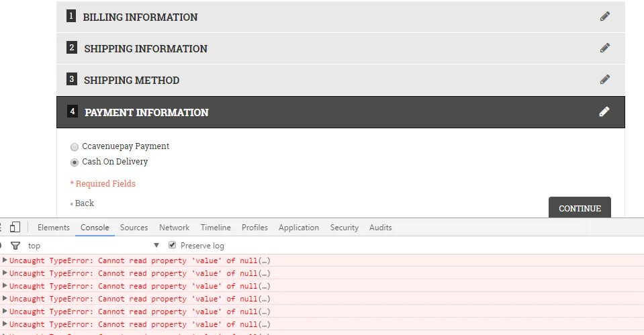Toggle device toolbar icon in DevTools
The image size is (644, 335).
click(x=15, y=227)
